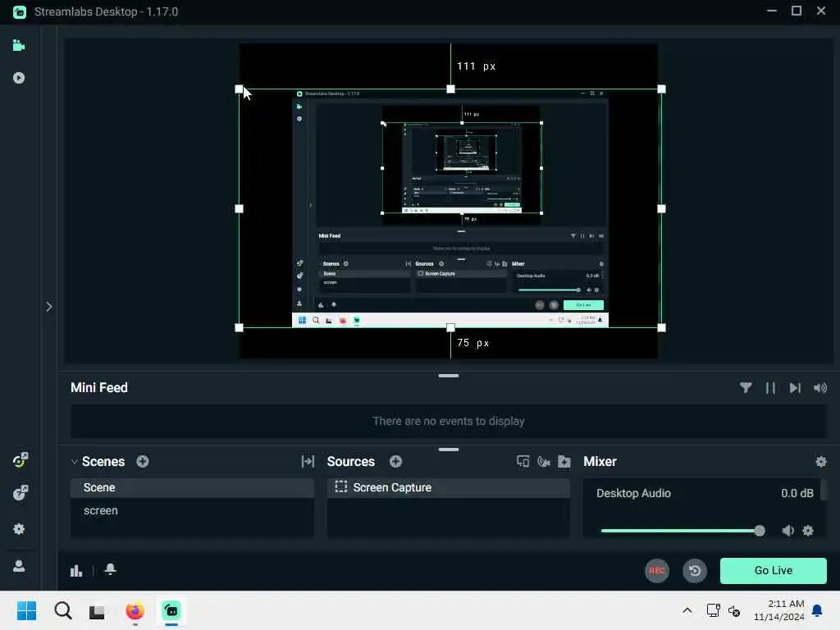Open the clock and date on taskbar
Screen dimensions: 840x630
tap(779, 610)
